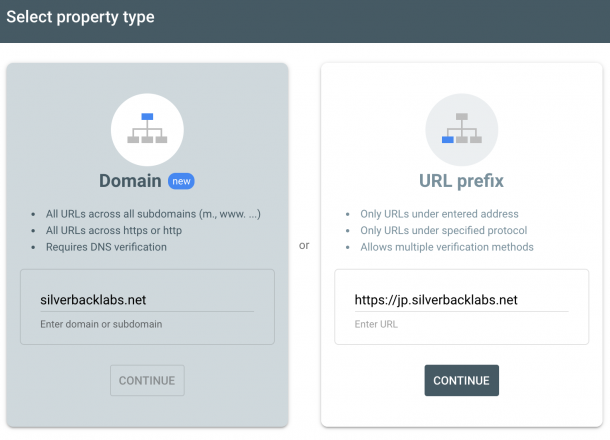
Task: Click the dark Continue button for URL prefix
Action: point(461,380)
